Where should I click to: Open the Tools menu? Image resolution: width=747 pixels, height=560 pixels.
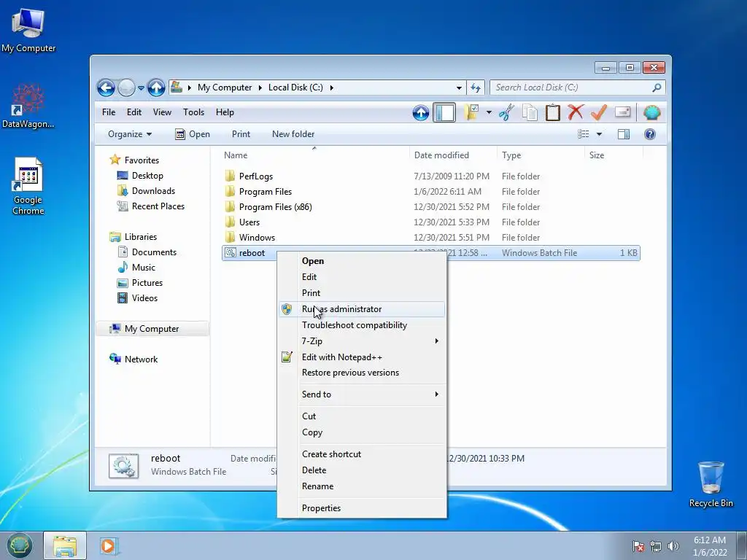193,112
